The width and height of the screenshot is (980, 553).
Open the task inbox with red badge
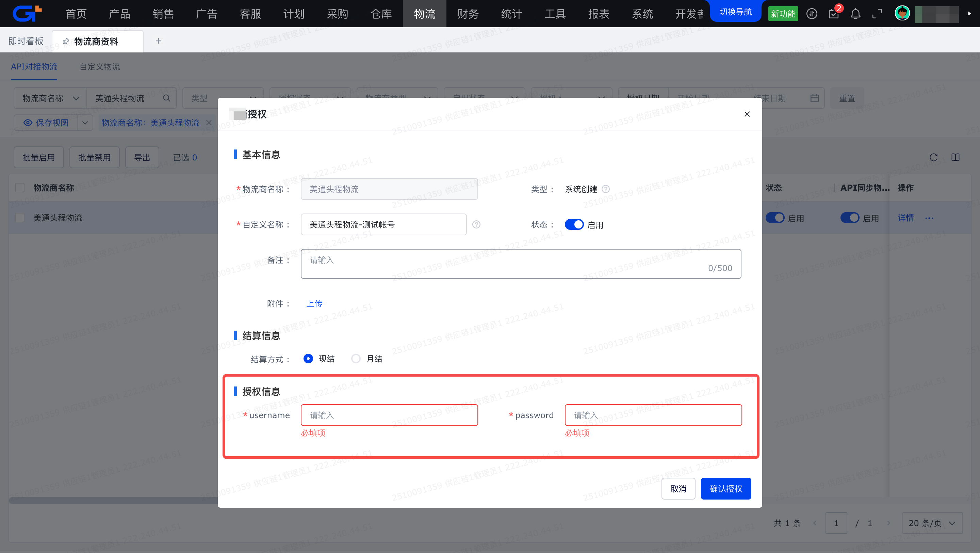[x=834, y=14]
